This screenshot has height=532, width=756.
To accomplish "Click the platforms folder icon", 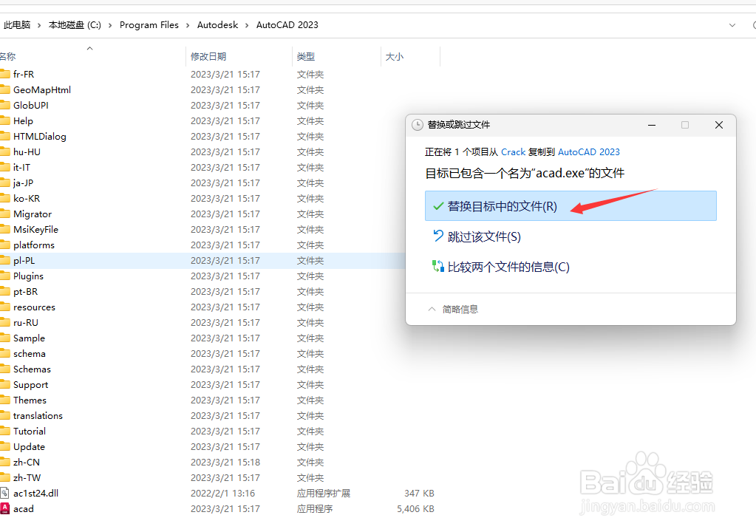I will [5, 245].
